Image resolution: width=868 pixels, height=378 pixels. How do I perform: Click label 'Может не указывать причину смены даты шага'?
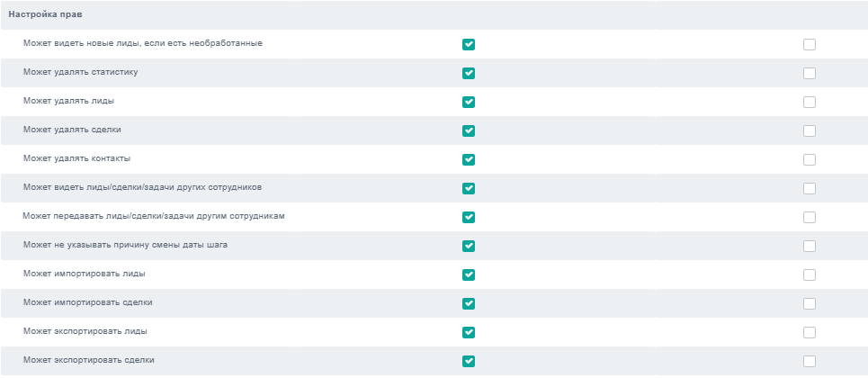click(x=125, y=245)
